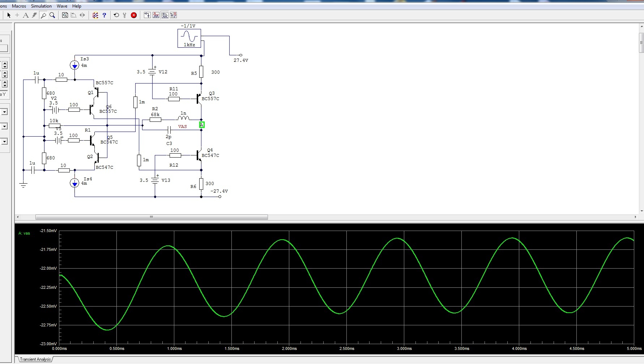Viewport: 644px width, 364px height.
Task: Click the R6 300 resistor
Action: tap(201, 184)
